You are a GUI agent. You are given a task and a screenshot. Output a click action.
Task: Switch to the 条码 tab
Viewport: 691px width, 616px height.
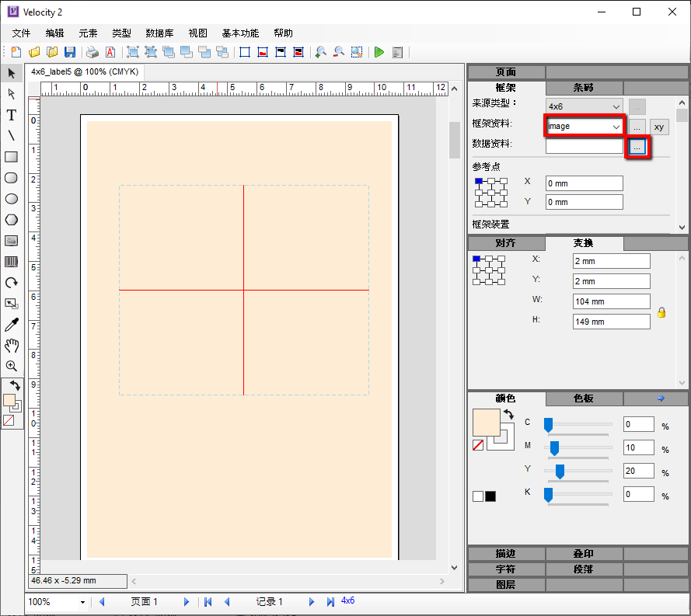(584, 88)
